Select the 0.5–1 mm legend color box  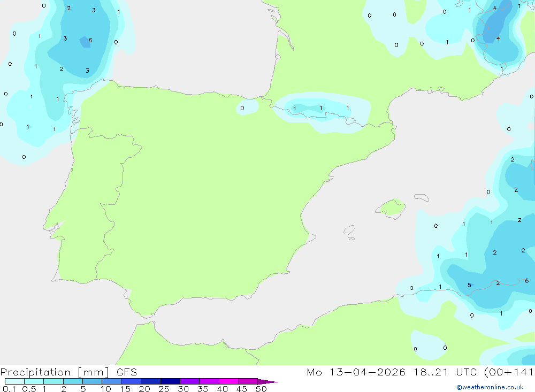click(x=34, y=381)
